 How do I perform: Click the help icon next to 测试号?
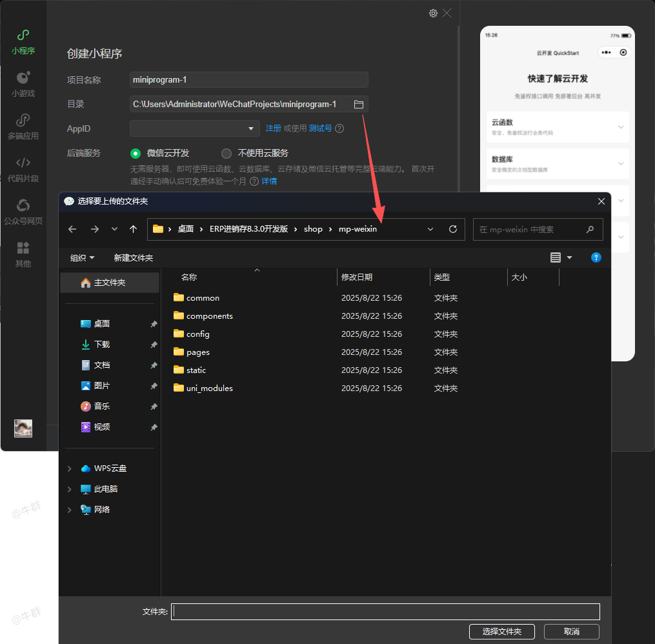(339, 128)
